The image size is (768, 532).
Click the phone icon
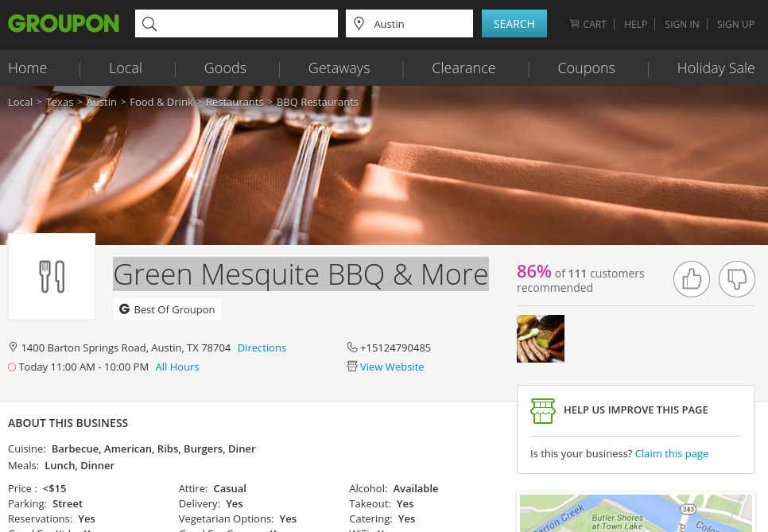(x=352, y=348)
